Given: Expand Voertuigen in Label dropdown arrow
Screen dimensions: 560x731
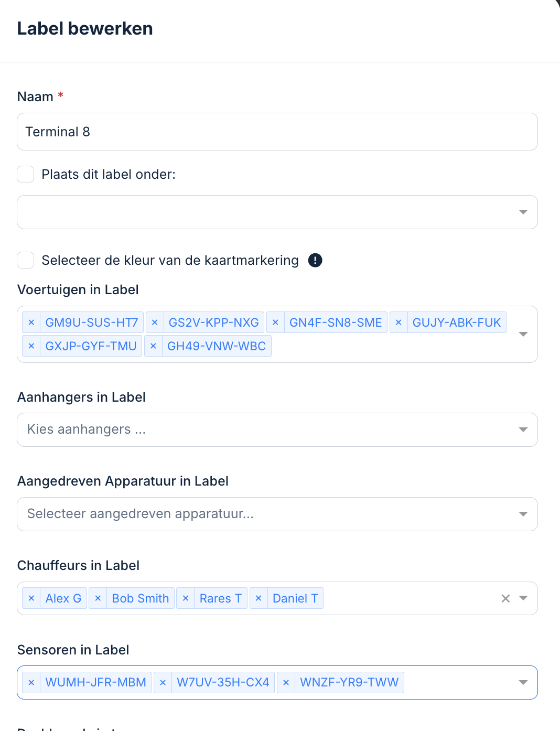Looking at the screenshot, I should tap(523, 334).
